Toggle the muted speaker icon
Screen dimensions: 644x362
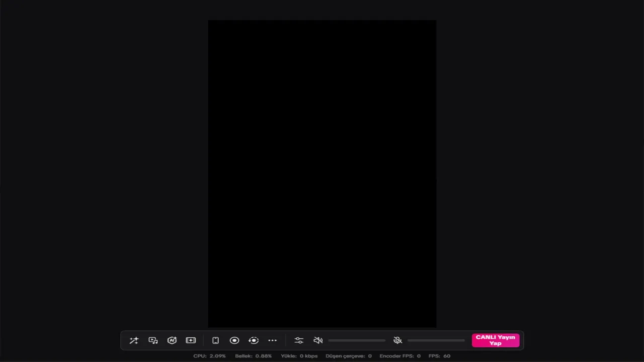point(318,340)
